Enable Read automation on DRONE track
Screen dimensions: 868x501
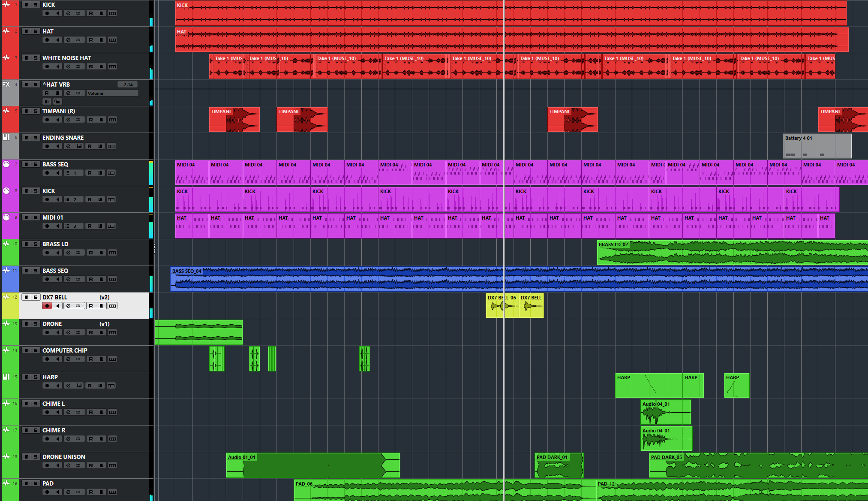click(90, 332)
